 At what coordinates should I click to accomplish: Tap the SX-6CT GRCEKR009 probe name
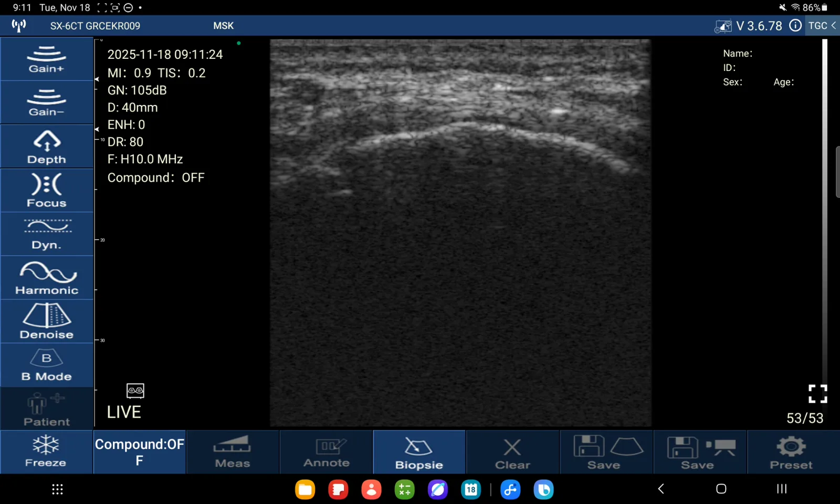(95, 26)
